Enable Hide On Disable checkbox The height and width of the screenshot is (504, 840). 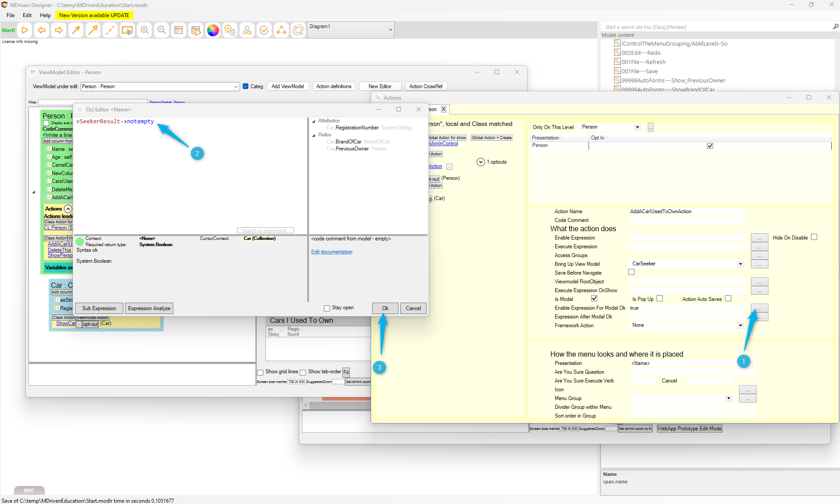tap(814, 237)
